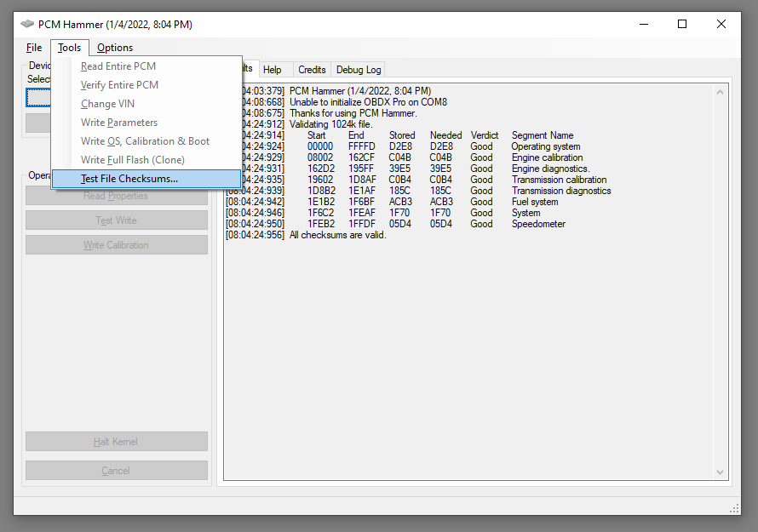The height and width of the screenshot is (532, 758).
Task: Open the Options menu
Action: [x=115, y=48]
